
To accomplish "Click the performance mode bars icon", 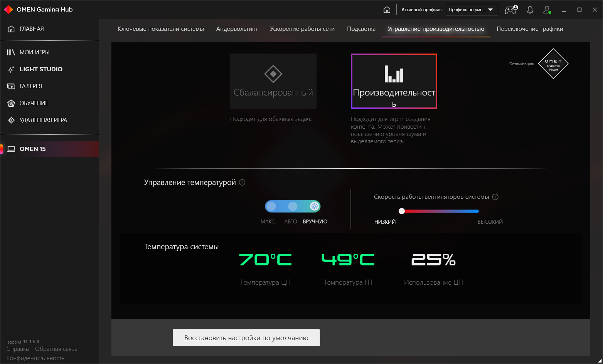I will click(x=394, y=74).
